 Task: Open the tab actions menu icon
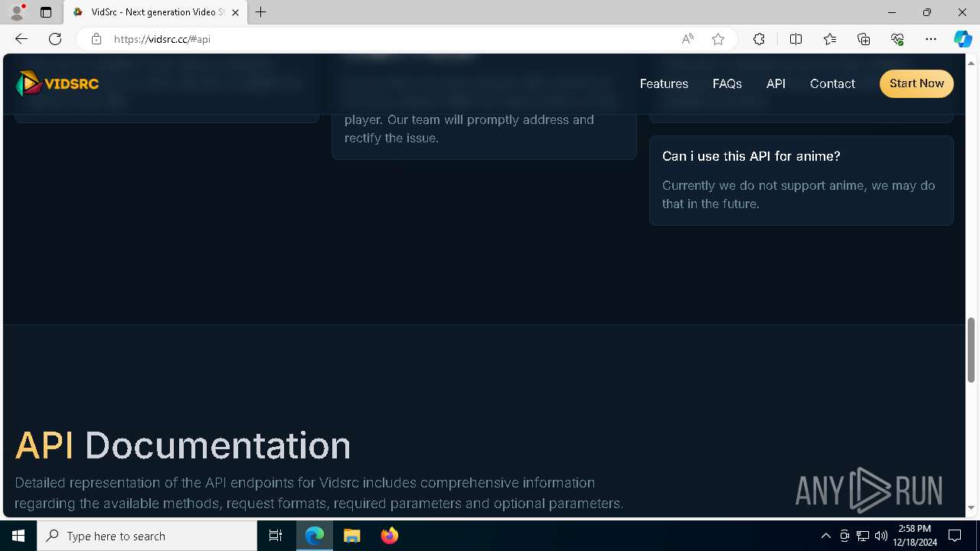click(x=46, y=12)
